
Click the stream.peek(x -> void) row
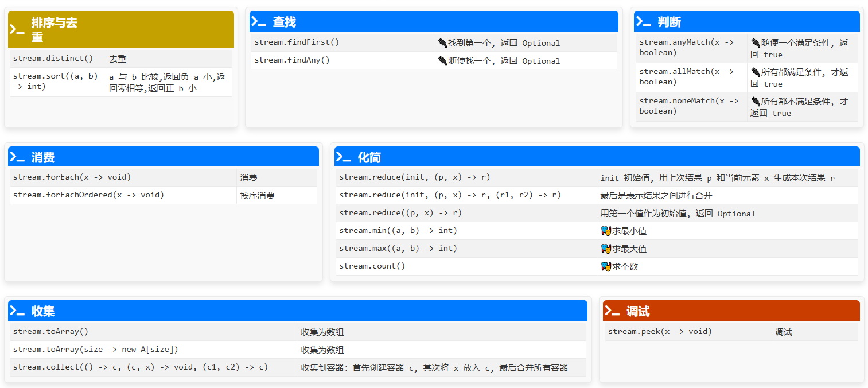pyautogui.click(x=660, y=332)
